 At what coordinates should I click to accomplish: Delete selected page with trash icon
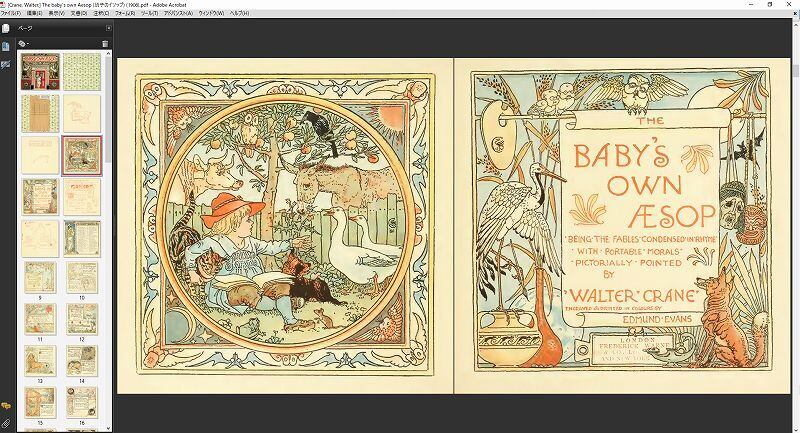coord(104,44)
